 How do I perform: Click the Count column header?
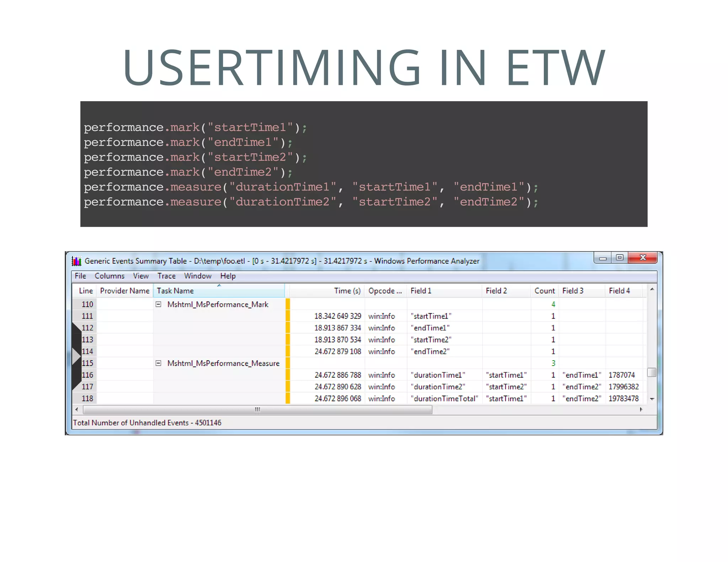point(545,291)
